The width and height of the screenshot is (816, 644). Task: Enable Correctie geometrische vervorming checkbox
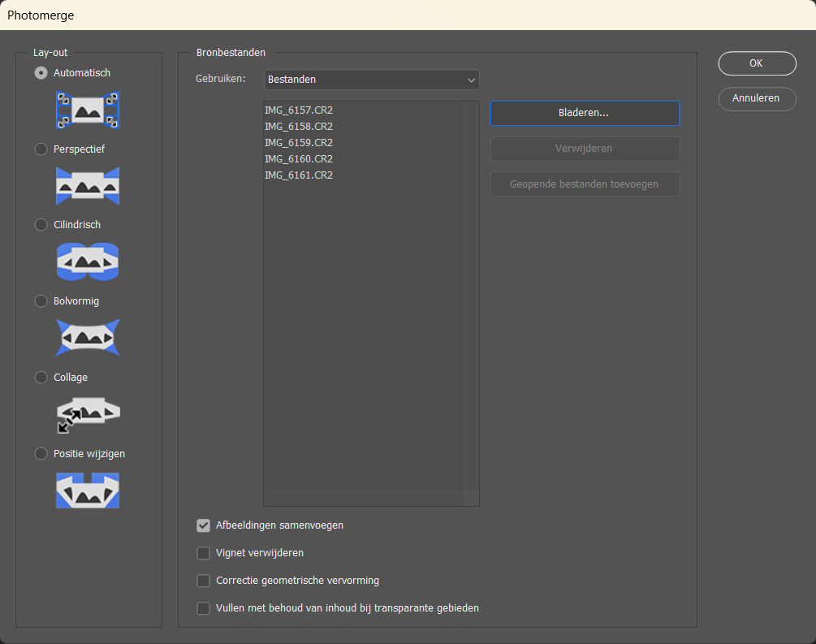pos(204,581)
